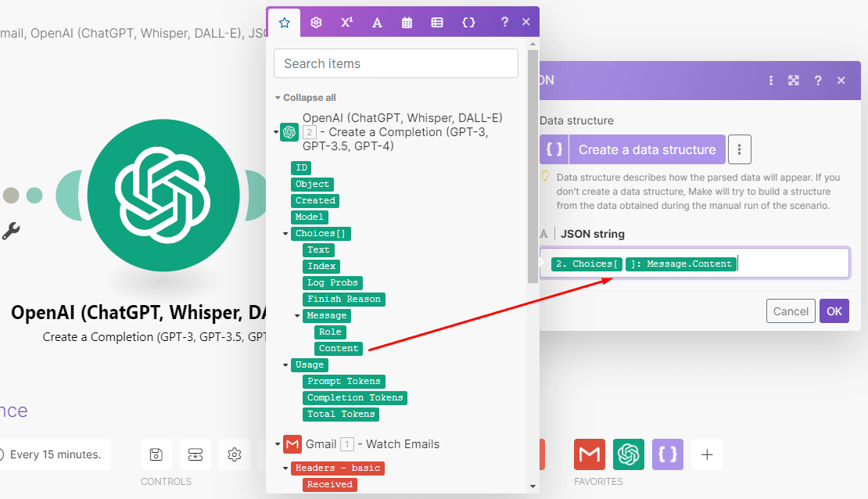This screenshot has height=499, width=868.
Task: Click the Search items field
Action: [396, 63]
